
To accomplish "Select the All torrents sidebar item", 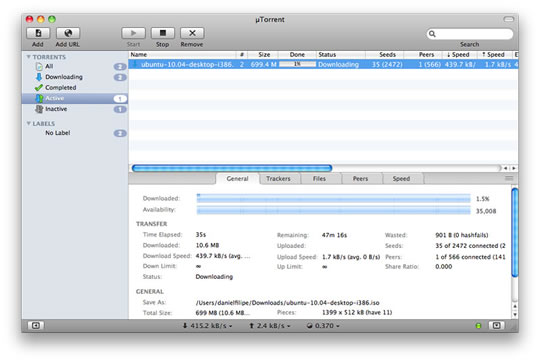I will [75, 66].
